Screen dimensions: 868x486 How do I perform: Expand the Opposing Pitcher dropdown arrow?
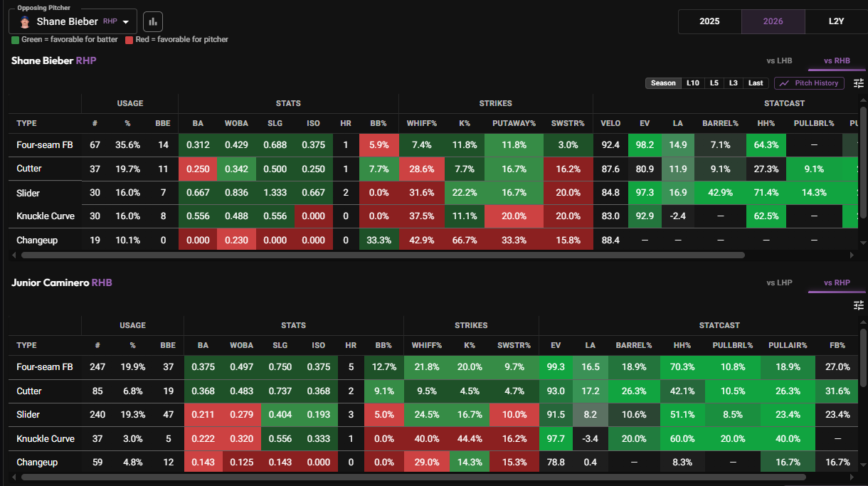(x=126, y=21)
